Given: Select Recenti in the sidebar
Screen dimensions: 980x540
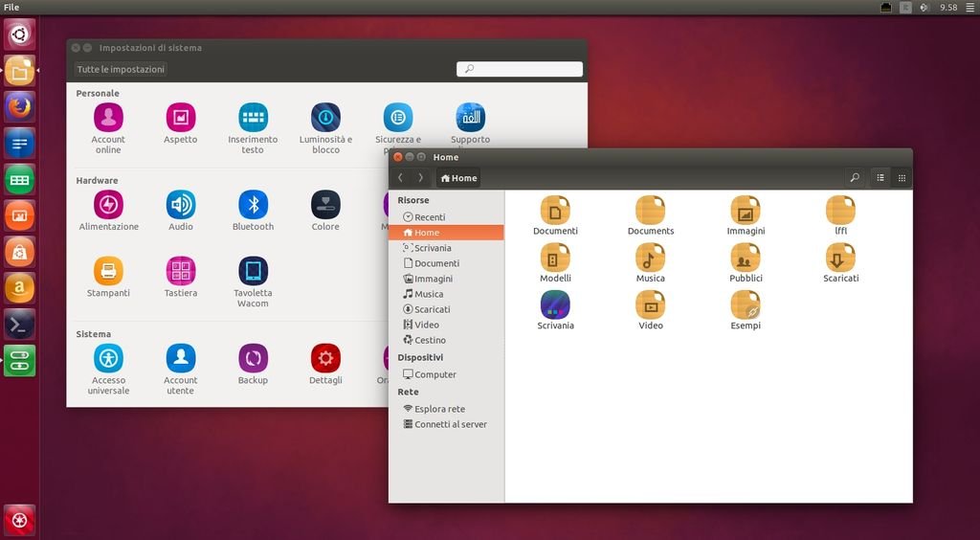Looking at the screenshot, I should tap(430, 217).
